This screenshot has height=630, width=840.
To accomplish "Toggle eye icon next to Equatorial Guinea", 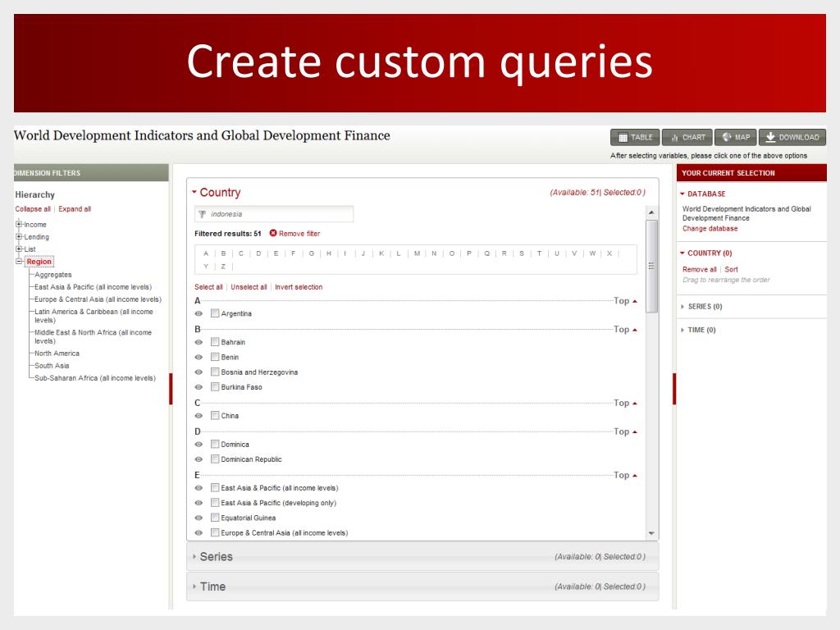I will coord(199,518).
